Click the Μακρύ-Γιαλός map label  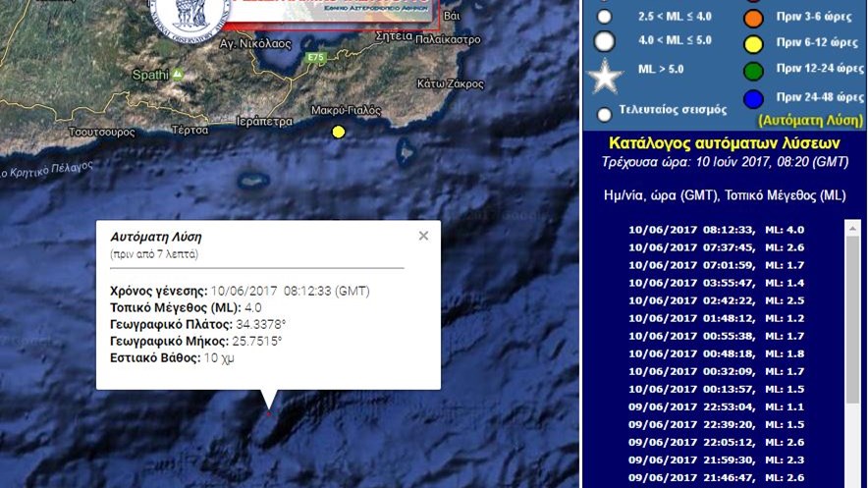click(346, 111)
